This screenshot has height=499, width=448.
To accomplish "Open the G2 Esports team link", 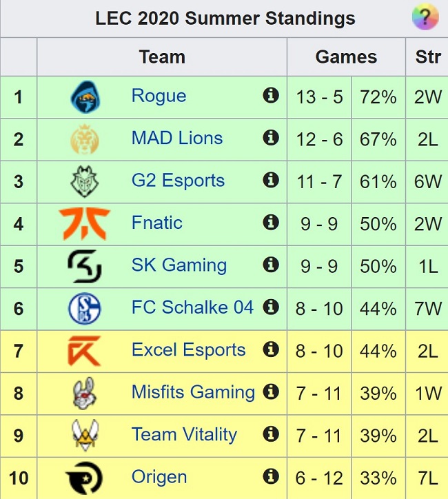I will click(178, 181).
